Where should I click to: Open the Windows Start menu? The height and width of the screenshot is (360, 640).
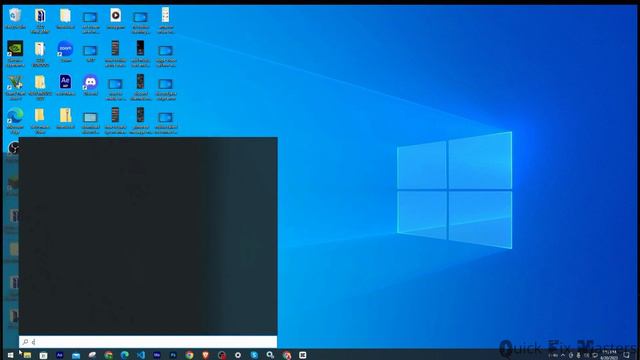pyautogui.click(x=11, y=355)
